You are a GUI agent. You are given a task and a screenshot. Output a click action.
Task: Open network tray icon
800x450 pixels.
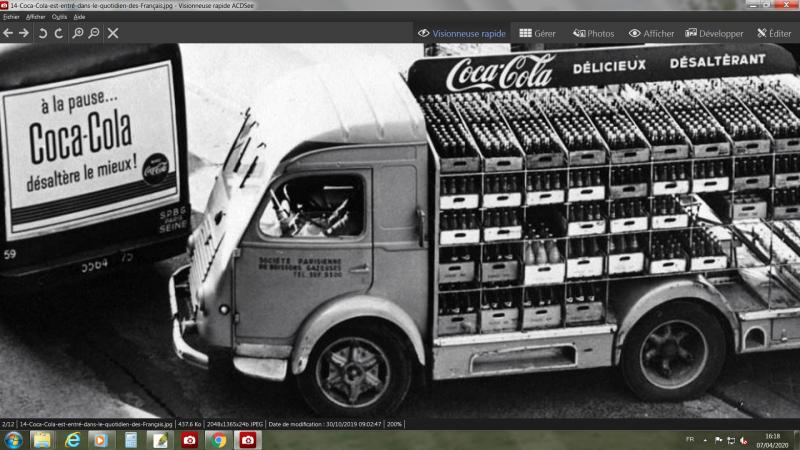tap(731, 440)
